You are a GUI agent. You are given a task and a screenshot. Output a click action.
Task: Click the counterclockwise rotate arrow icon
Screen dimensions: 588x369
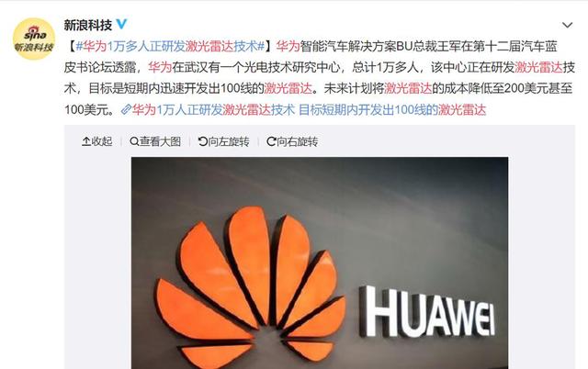click(x=202, y=141)
